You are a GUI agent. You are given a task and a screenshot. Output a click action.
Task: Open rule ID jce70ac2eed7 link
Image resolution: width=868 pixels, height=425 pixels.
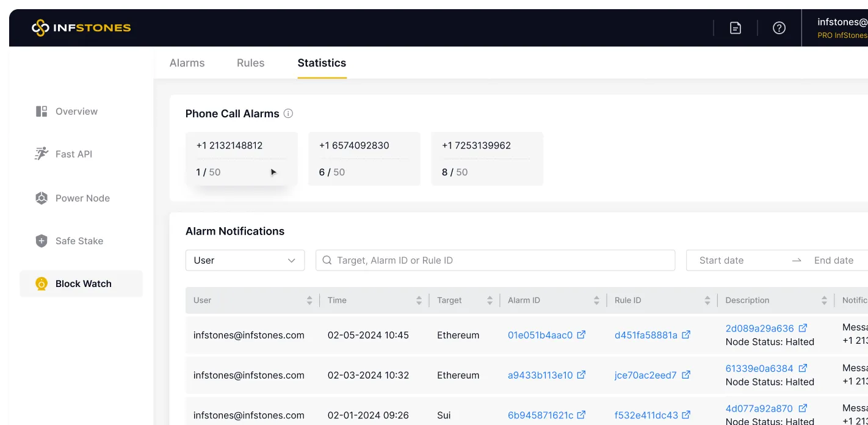646,375
